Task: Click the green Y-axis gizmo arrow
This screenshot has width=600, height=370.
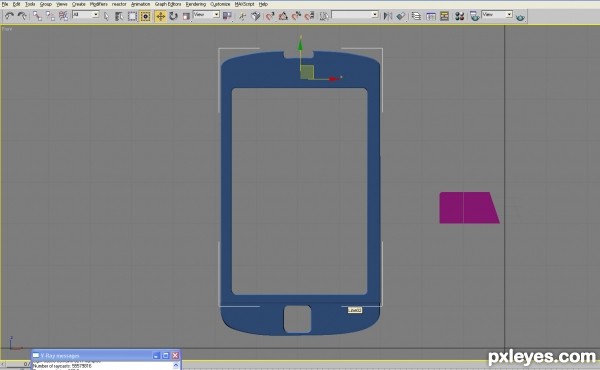Action: coord(300,44)
